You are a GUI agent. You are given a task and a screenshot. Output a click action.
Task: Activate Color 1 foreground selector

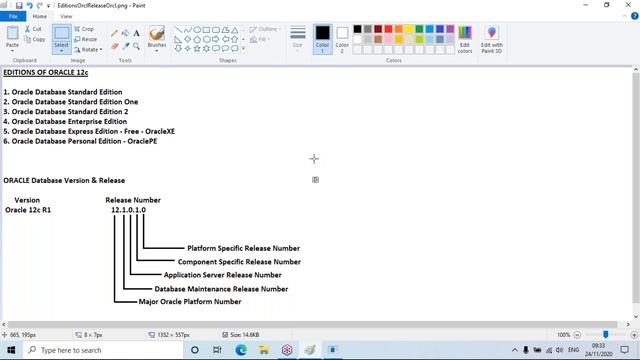(x=322, y=39)
